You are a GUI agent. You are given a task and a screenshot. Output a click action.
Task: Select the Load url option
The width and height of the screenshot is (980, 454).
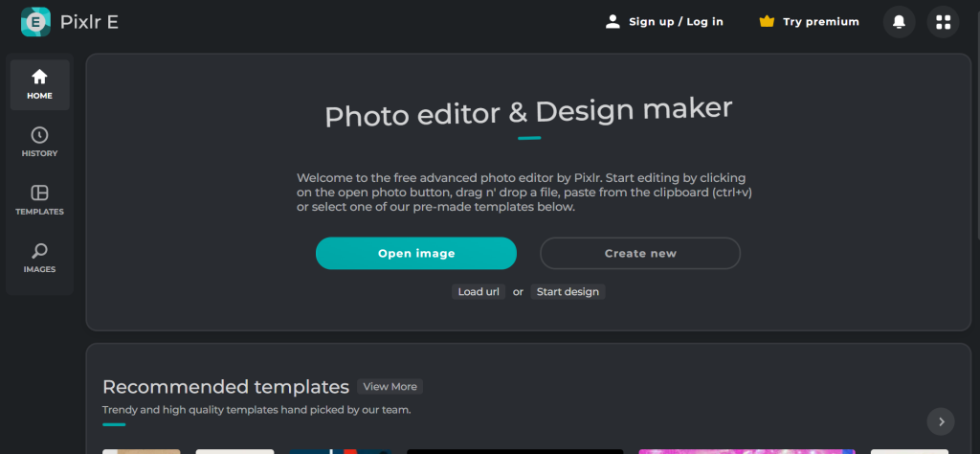coord(479,292)
